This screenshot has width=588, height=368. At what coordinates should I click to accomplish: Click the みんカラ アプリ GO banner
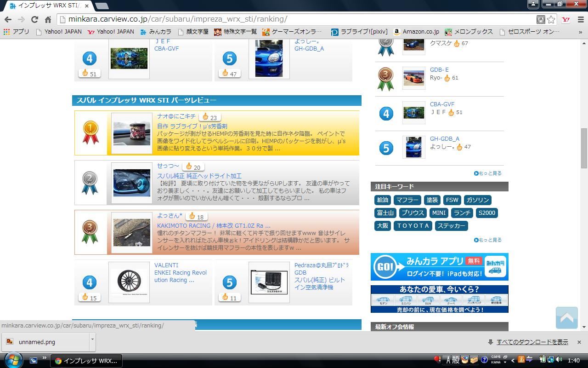[x=439, y=267]
